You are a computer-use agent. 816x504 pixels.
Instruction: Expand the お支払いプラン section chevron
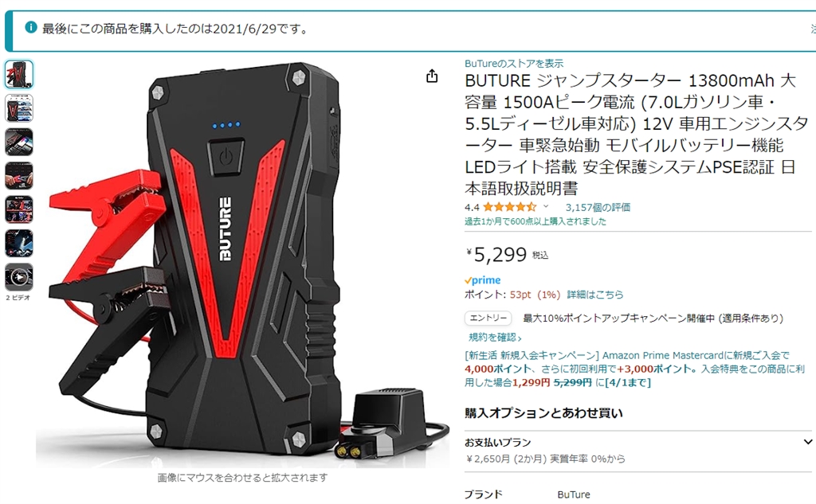click(x=808, y=442)
